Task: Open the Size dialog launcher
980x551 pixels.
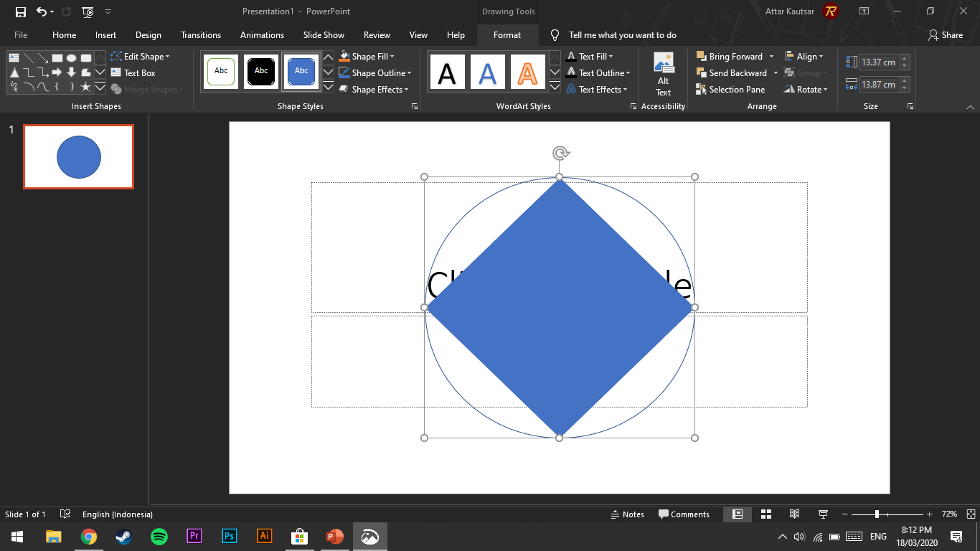Action: [x=910, y=106]
